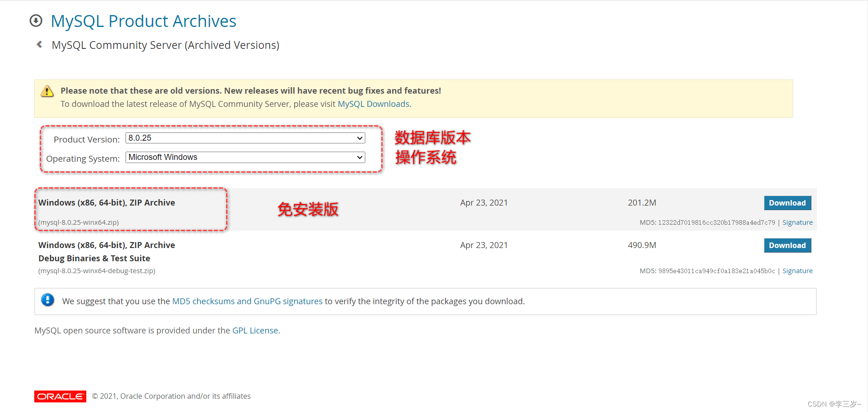Click the yellow warning triangle icon
The height and width of the screenshot is (412, 868).
coord(47,91)
